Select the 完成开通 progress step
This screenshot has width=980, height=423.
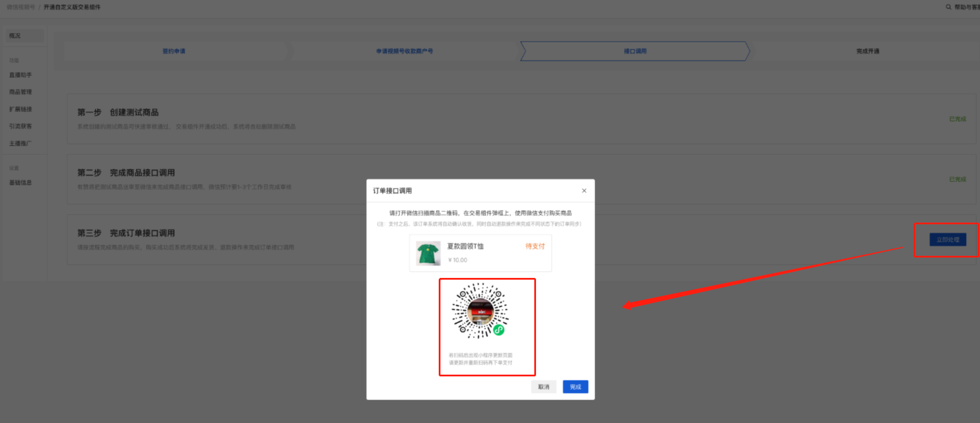tap(868, 51)
